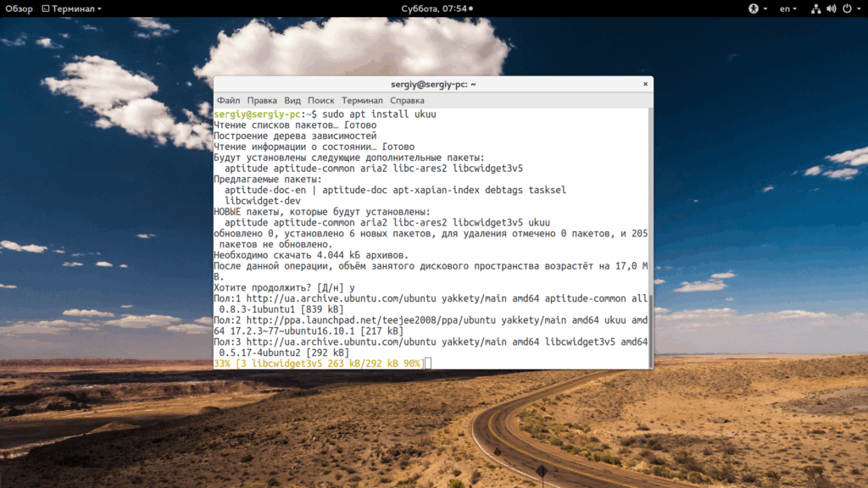Click the green sergiy@sergiy-pc prompt
This screenshot has width=868, height=488.
(x=258, y=114)
